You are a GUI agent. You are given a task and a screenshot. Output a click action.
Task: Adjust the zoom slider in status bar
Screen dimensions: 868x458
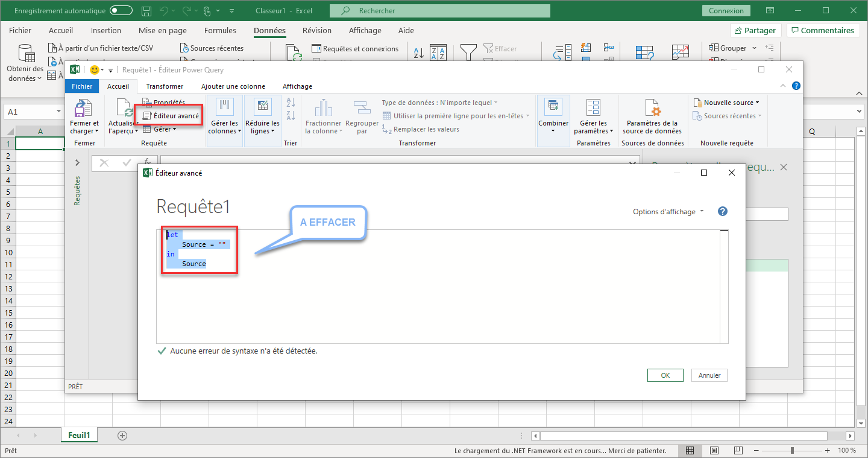(x=792, y=451)
